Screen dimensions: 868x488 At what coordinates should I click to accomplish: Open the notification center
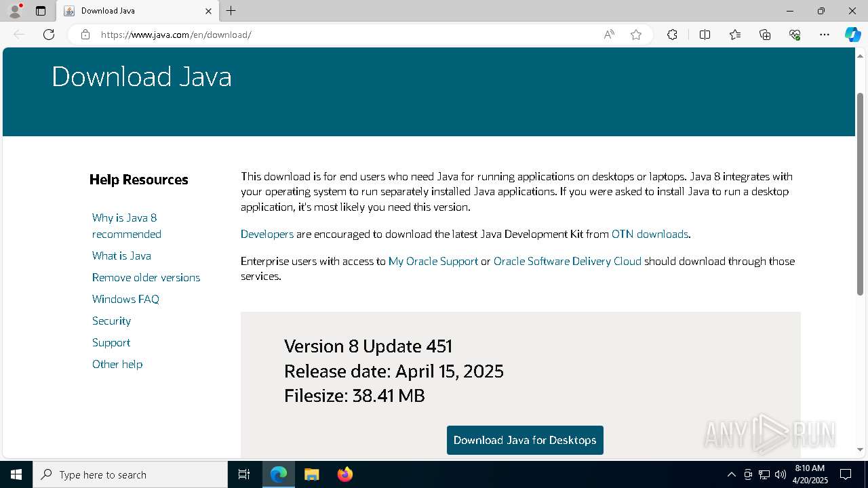[x=846, y=474]
